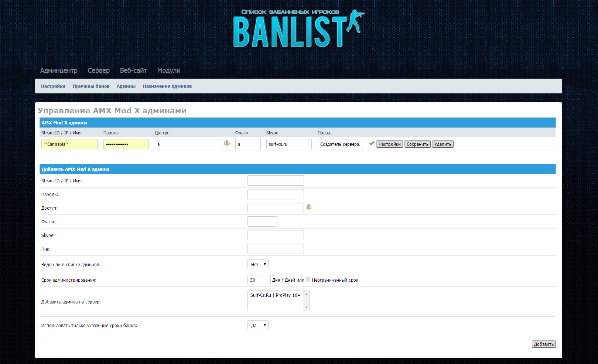
Task: Click the Виден ли в списке админов: label
Action: point(71,265)
